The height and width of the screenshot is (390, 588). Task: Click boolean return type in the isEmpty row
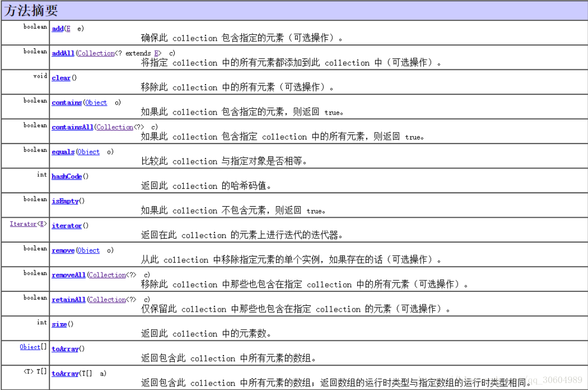(x=35, y=199)
